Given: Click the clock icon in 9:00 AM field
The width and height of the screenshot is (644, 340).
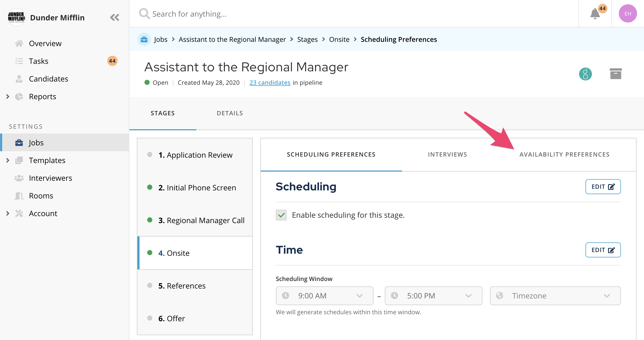Looking at the screenshot, I should pos(286,295).
